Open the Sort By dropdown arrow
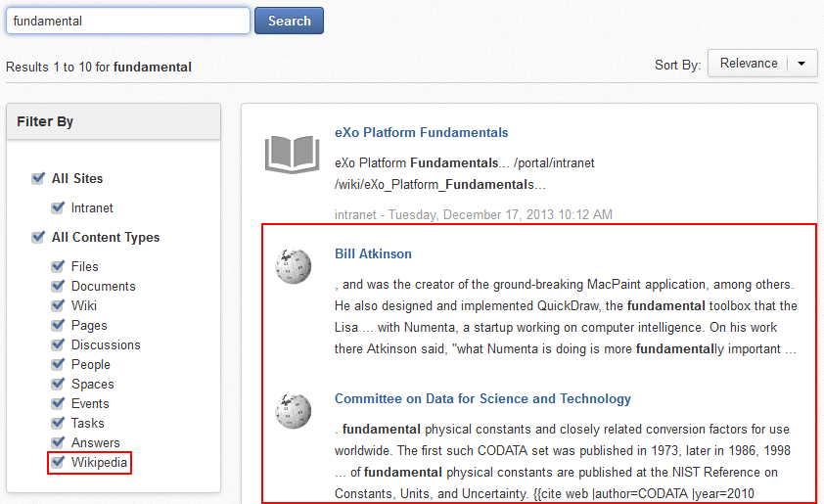The image size is (824, 504). coord(801,64)
